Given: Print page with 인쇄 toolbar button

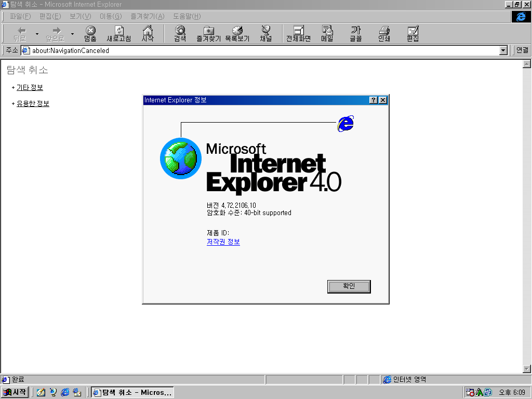Looking at the screenshot, I should pyautogui.click(x=384, y=34).
